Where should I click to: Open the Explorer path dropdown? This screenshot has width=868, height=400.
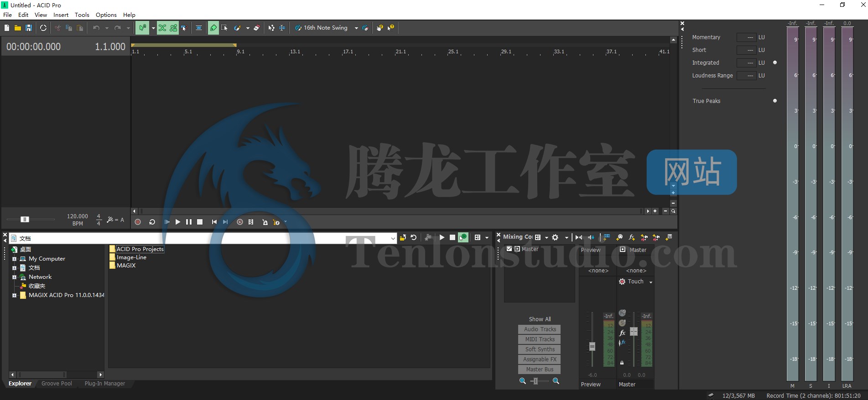pos(393,238)
